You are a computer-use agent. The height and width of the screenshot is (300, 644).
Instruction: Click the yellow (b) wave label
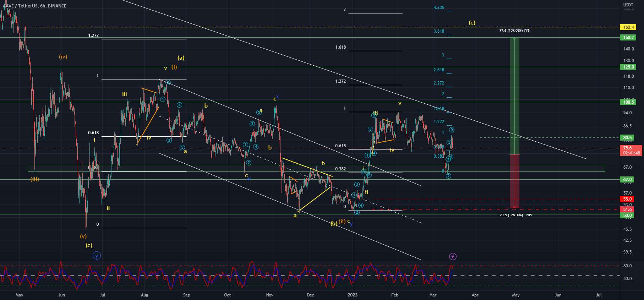tap(334, 224)
